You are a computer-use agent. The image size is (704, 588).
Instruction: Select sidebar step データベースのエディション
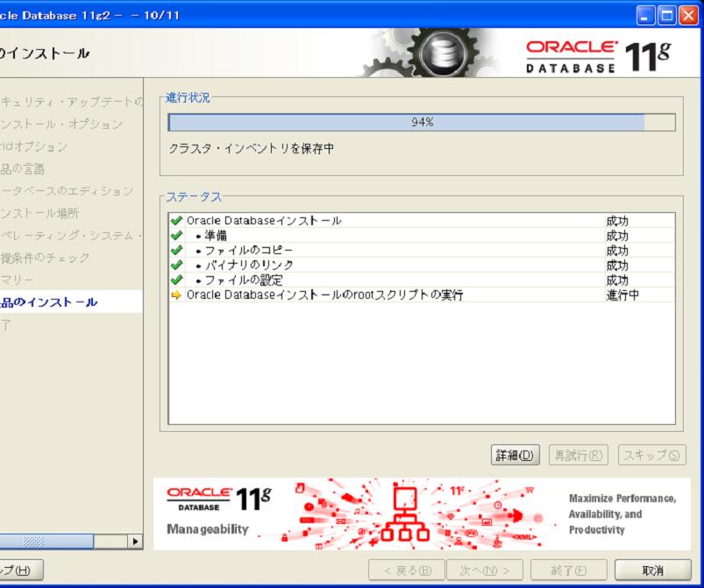pyautogui.click(x=67, y=191)
